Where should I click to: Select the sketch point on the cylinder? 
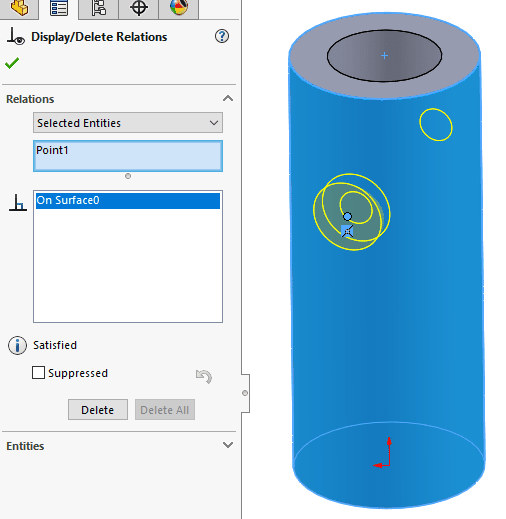pyautogui.click(x=347, y=217)
